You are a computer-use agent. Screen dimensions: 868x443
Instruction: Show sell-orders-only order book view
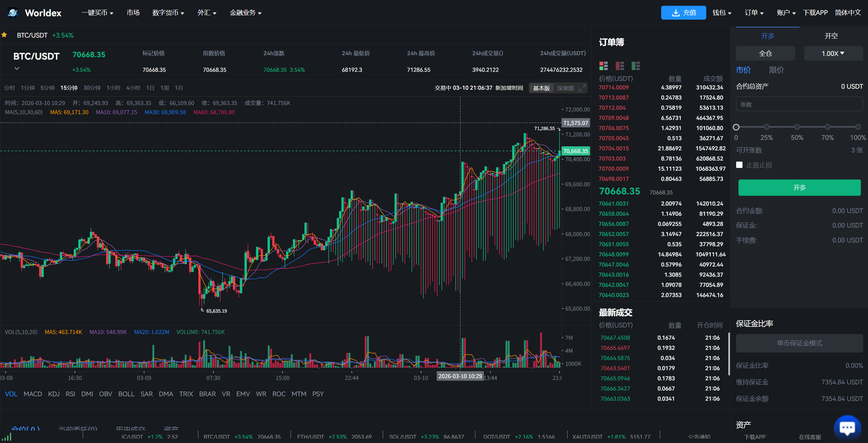pos(619,66)
